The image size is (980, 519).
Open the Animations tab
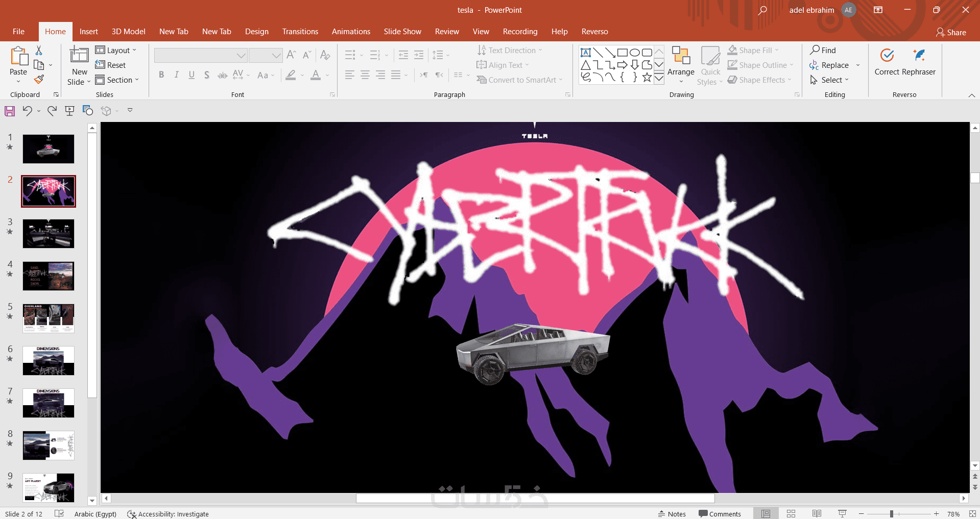click(351, 32)
